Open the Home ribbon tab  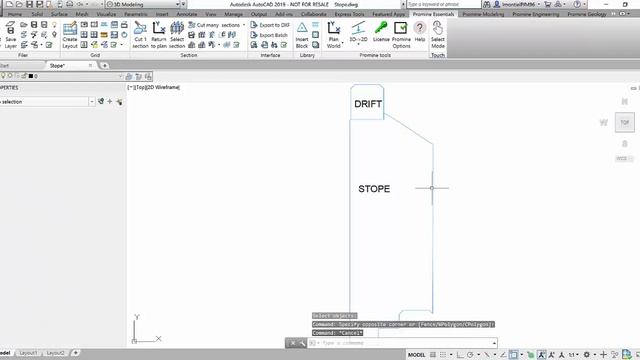tap(15, 14)
